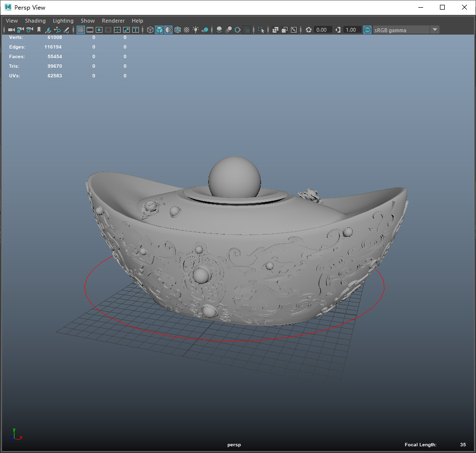Click the Select Camera icon
476x453 pixels.
(x=12, y=30)
